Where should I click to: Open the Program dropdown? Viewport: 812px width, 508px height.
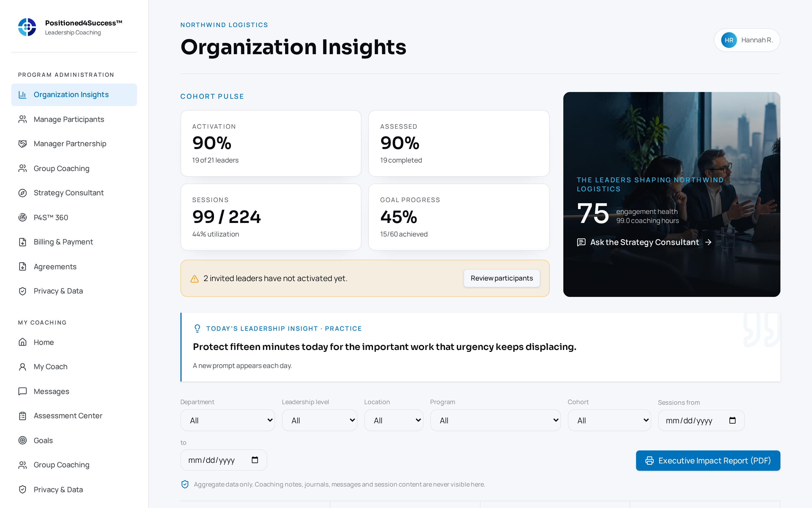[x=495, y=420]
